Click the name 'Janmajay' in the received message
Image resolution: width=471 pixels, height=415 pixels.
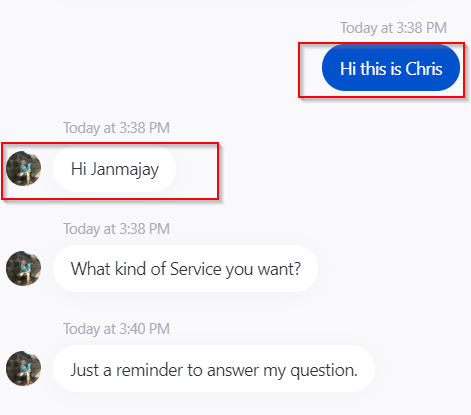click(x=125, y=170)
